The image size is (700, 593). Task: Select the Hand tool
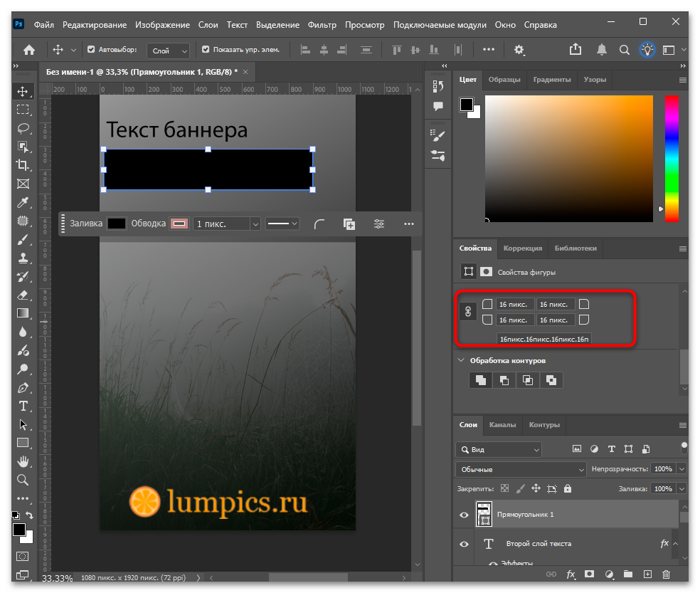23,461
